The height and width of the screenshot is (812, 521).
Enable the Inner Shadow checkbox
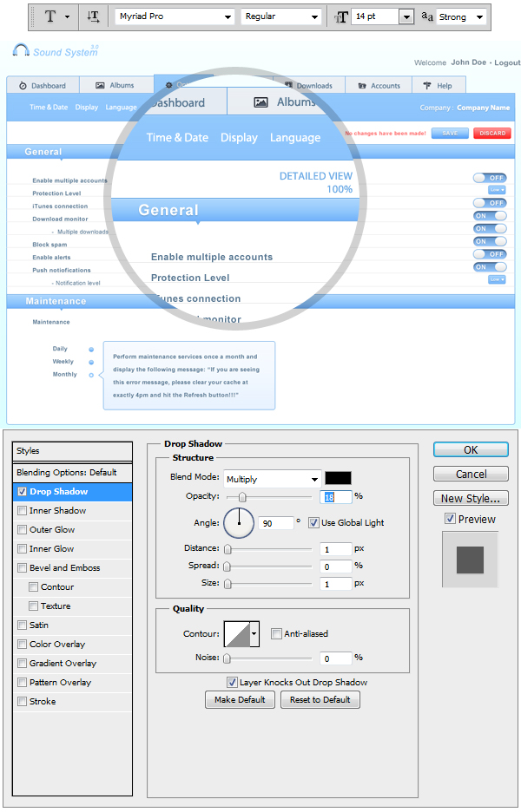click(22, 511)
